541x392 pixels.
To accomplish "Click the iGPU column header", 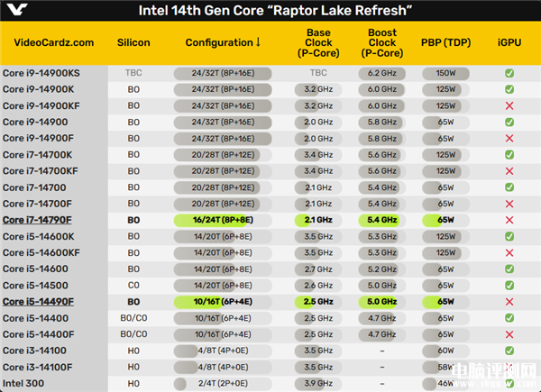I will 509,42.
